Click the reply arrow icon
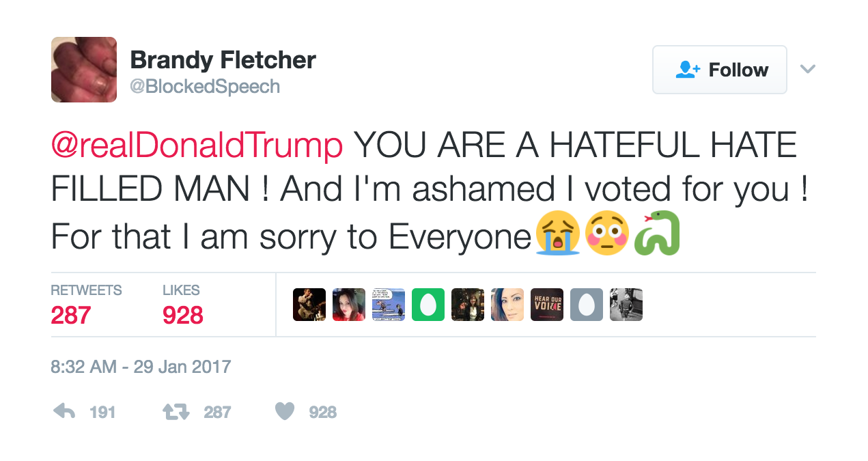The image size is (868, 461). 64,410
